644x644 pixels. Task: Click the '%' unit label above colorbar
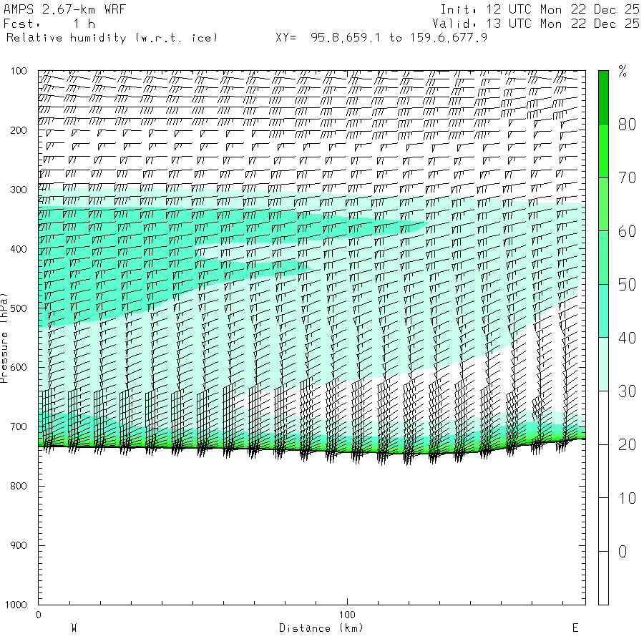tap(623, 72)
